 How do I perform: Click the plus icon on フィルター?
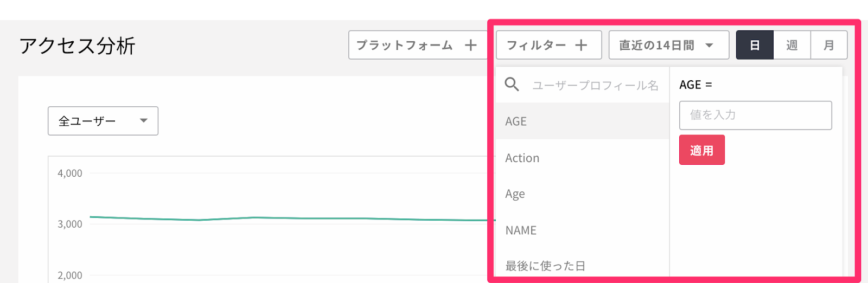click(x=581, y=46)
